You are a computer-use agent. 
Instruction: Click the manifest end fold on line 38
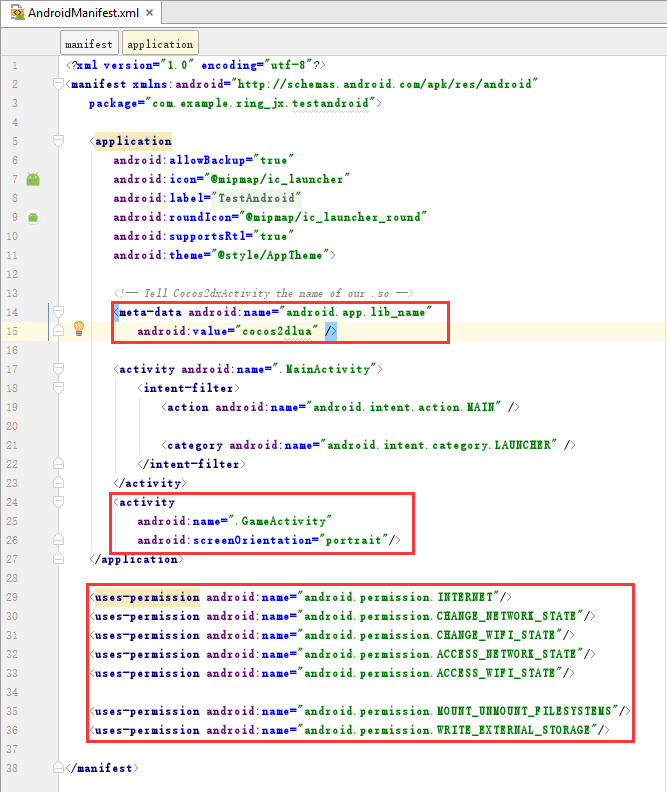pos(58,768)
